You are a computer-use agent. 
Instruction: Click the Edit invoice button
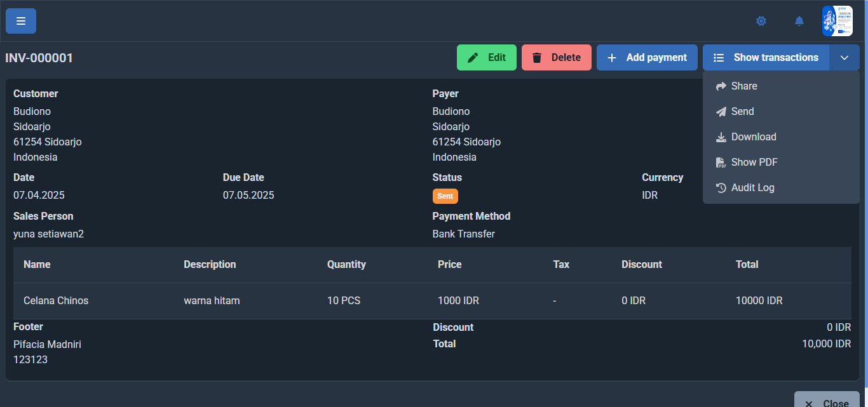486,58
